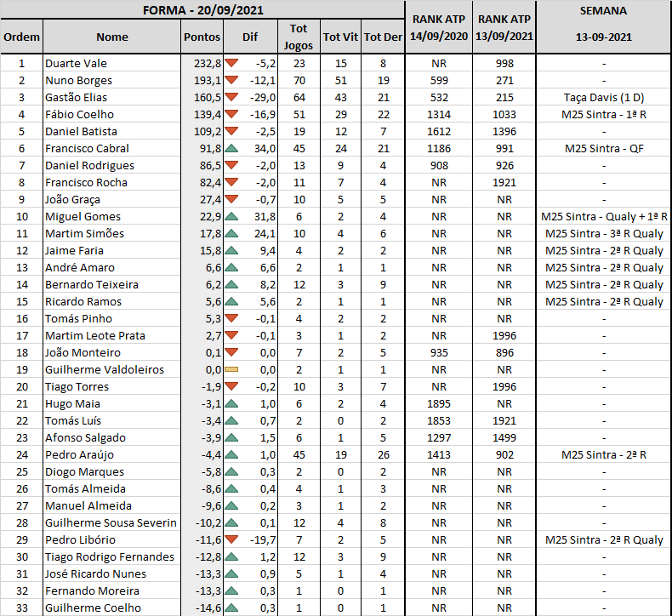Click the FORMA - 20/09/2021 title cell
Screen dimensions: 672x616
pyautogui.click(x=202, y=10)
